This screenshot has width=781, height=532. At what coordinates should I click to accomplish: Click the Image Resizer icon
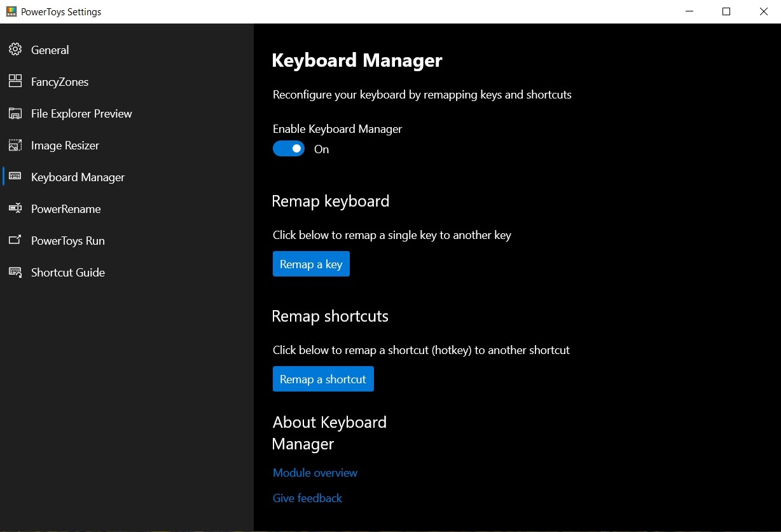[15, 145]
